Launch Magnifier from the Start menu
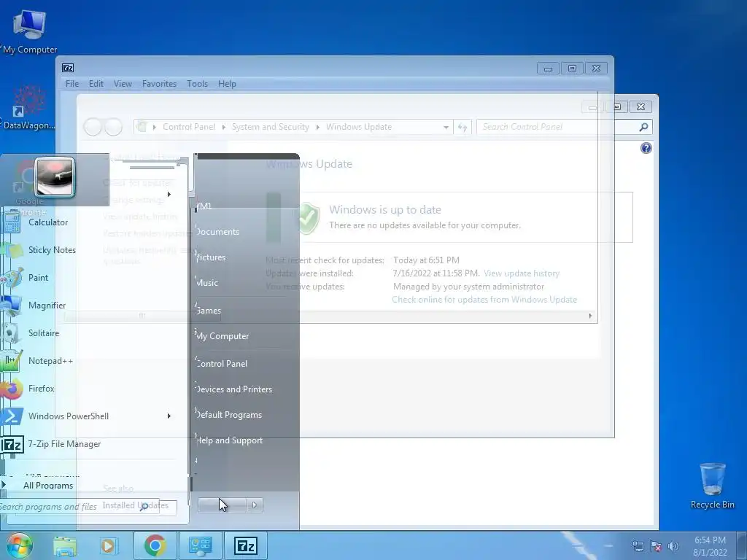747x560 pixels. click(x=47, y=306)
